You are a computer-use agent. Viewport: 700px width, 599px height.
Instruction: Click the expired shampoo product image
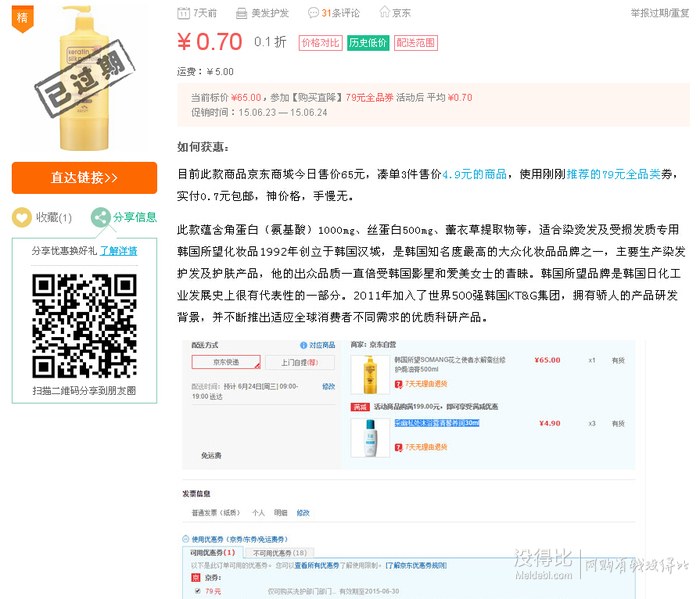(84, 79)
